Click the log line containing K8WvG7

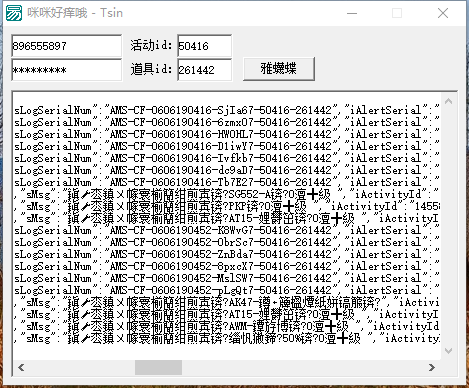pyautogui.click(x=227, y=230)
